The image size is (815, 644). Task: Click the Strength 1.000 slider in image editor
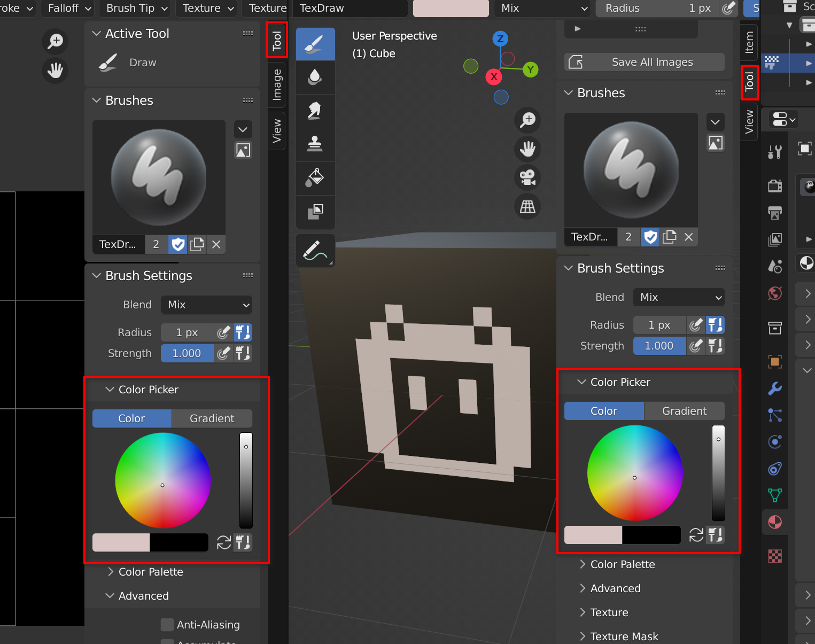187,353
